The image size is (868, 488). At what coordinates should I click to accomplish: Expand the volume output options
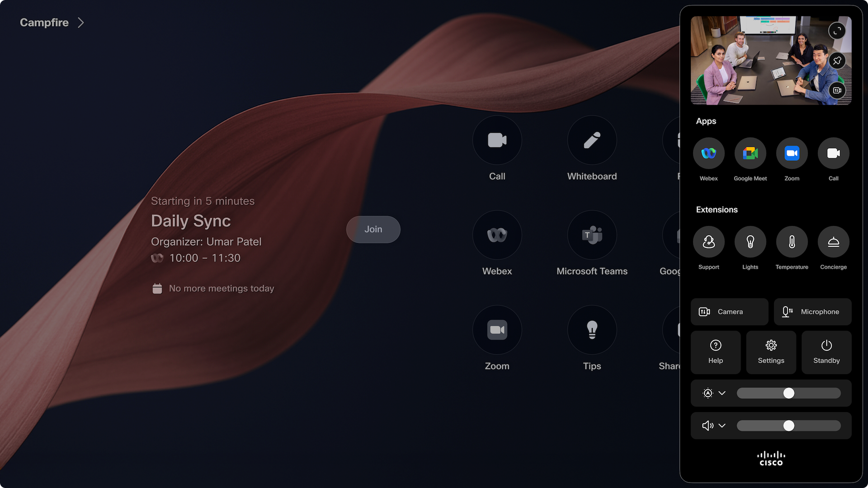tap(722, 425)
